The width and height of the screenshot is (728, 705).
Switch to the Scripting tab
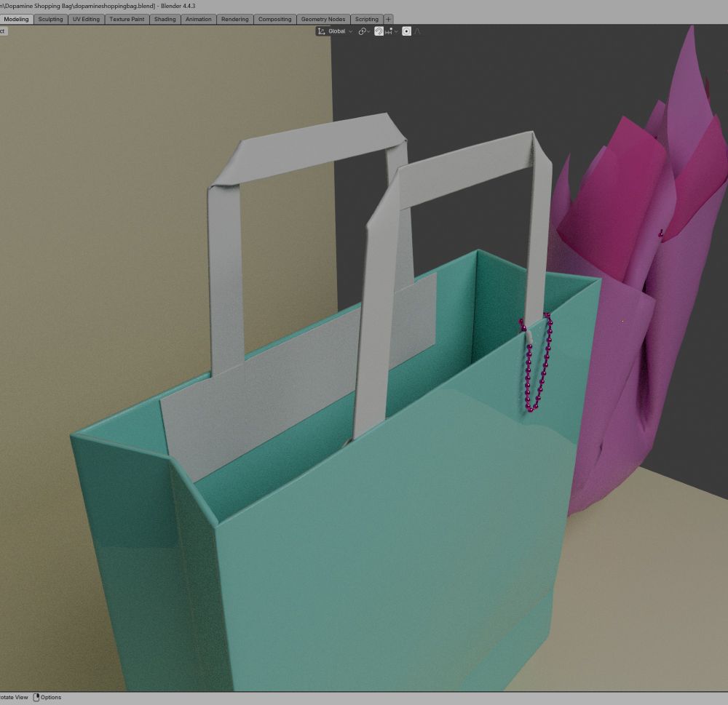tap(367, 20)
